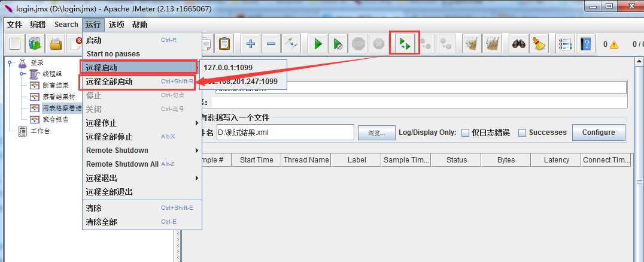The height and width of the screenshot is (262, 644).
Task: Click the Status column header
Action: (x=456, y=160)
